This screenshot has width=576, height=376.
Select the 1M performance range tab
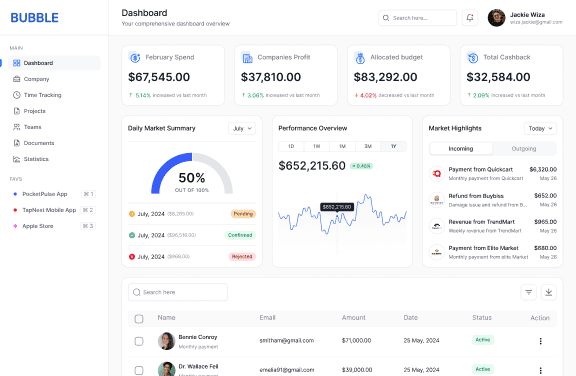coord(342,146)
